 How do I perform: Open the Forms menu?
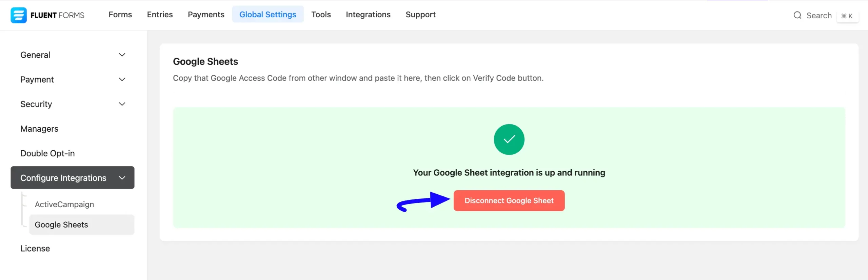[120, 15]
